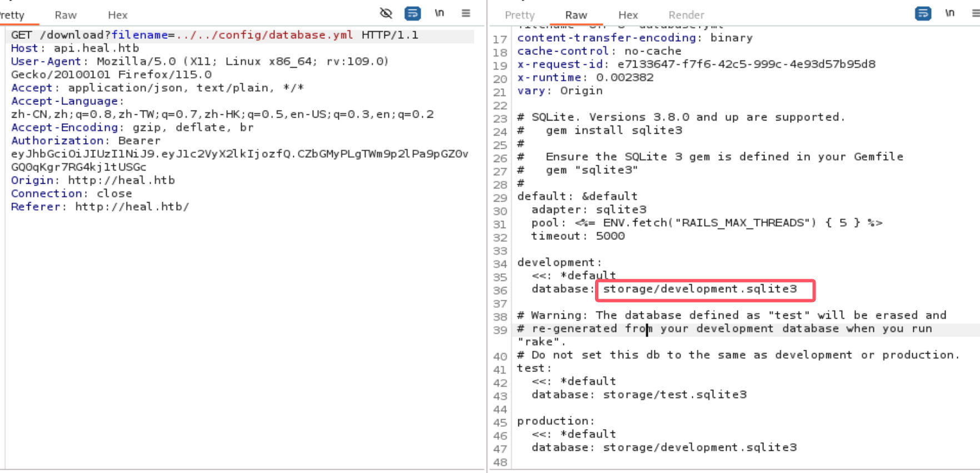Viewport: 980px width, 473px height.
Task: Click the 'production:' section heading
Action: coord(556,421)
